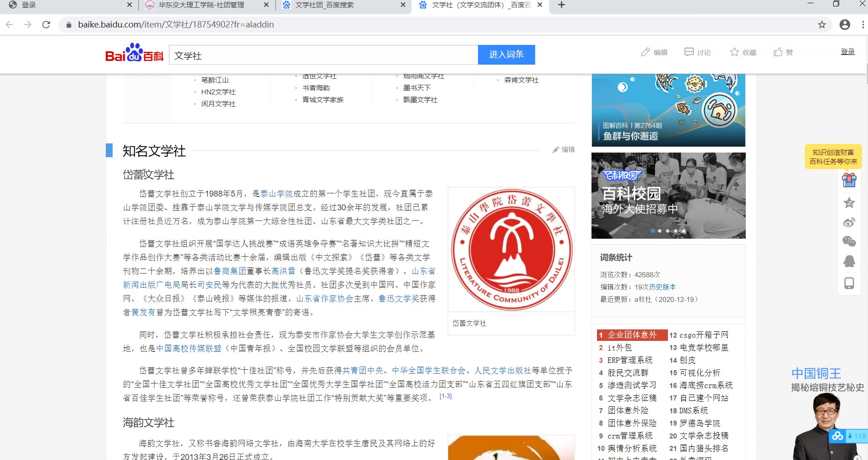Click the 笔醉江山 list entry
The width and height of the screenshot is (868, 460).
pos(215,80)
